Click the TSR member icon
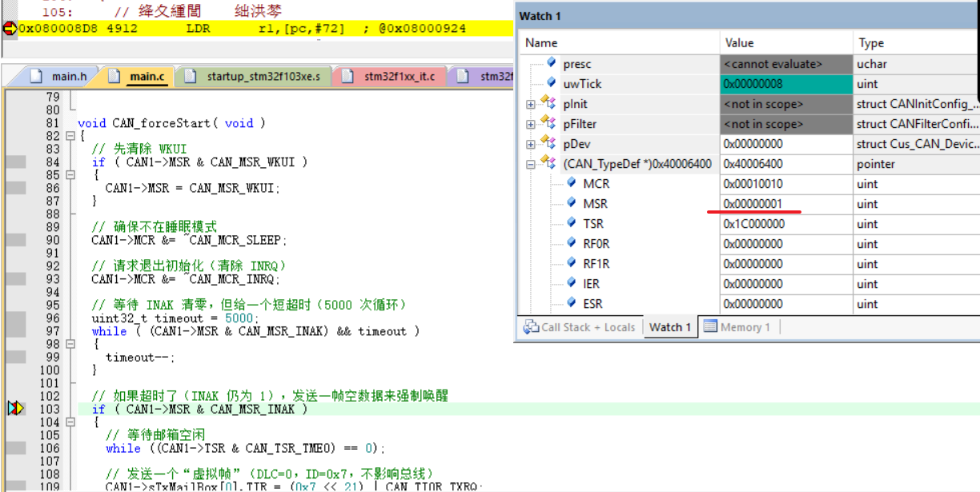The image size is (980, 492). tap(571, 223)
